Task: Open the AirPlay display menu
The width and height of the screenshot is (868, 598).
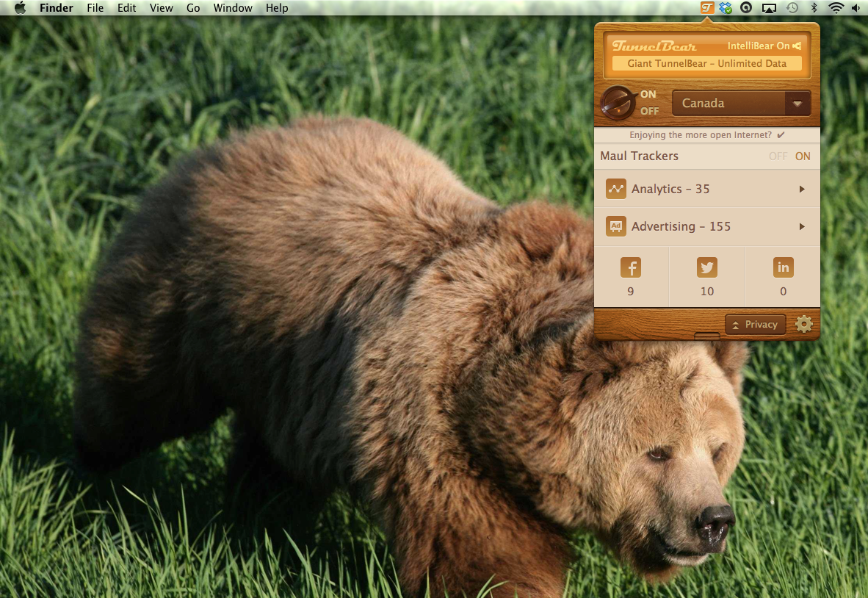Action: [x=770, y=8]
